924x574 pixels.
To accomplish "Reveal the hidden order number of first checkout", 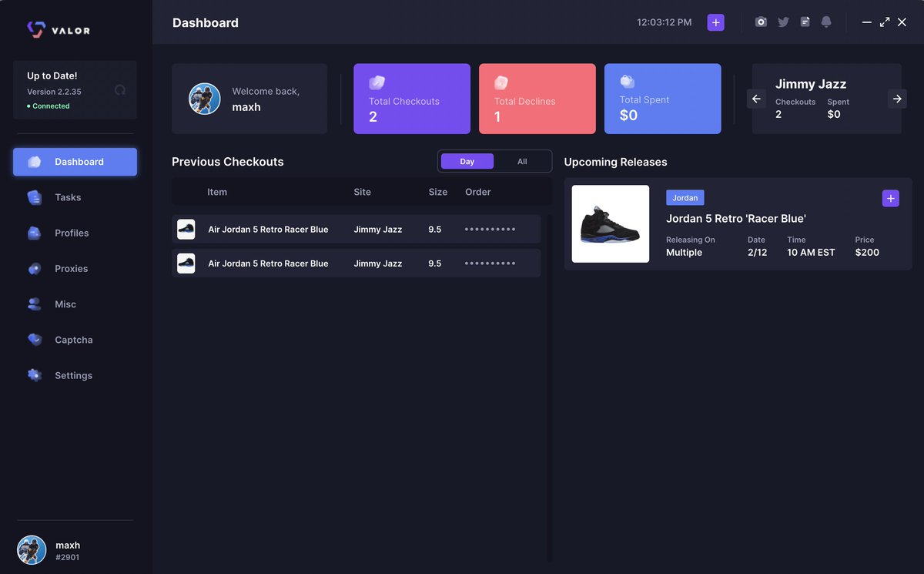I will tap(490, 229).
